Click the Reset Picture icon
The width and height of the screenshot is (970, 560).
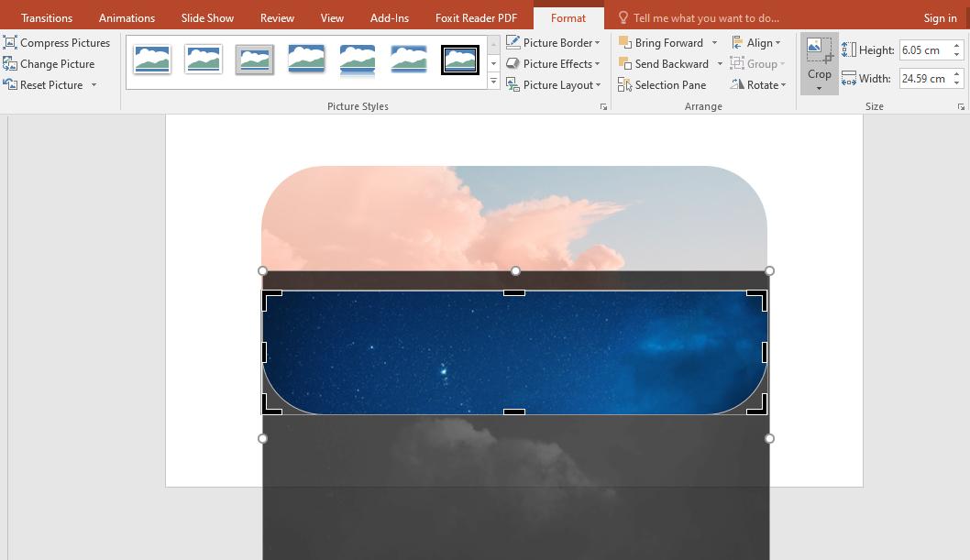9,84
